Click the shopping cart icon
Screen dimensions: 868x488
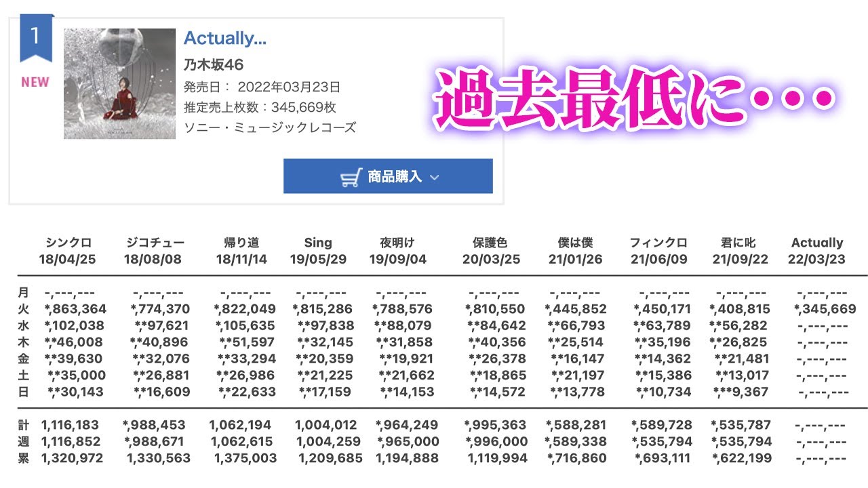point(350,178)
